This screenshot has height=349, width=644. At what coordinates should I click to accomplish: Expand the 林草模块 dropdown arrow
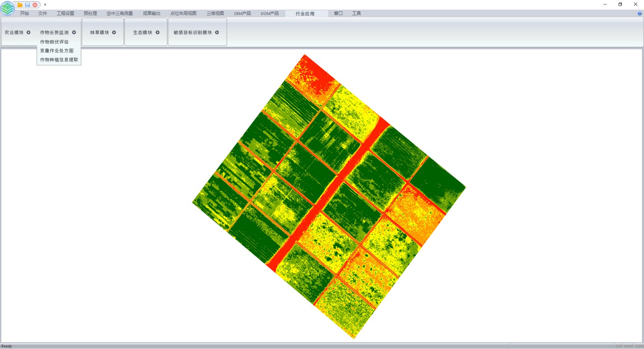(114, 32)
